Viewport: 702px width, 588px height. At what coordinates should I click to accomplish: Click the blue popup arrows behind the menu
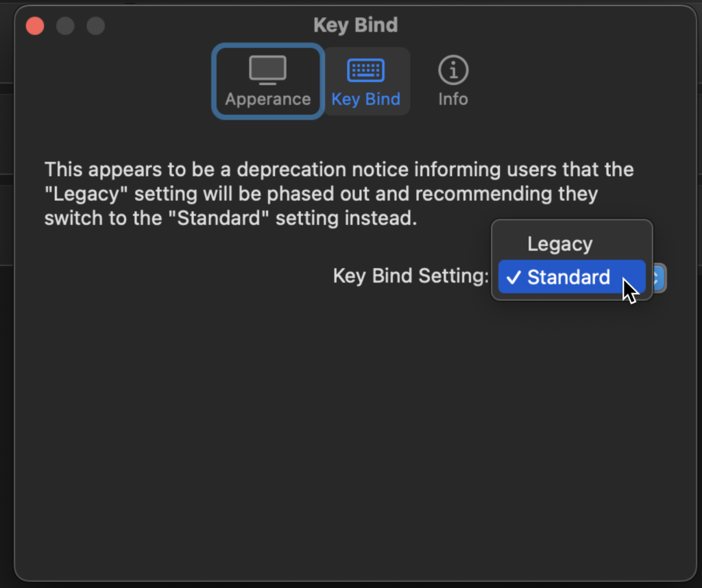657,278
